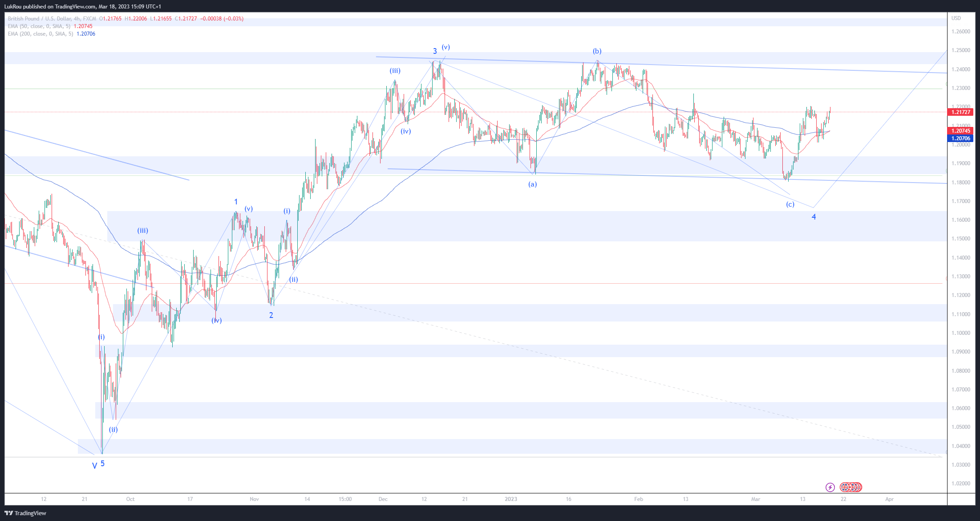This screenshot has width=980, height=521.
Task: Click the purple lightning event icon
Action: (x=830, y=487)
